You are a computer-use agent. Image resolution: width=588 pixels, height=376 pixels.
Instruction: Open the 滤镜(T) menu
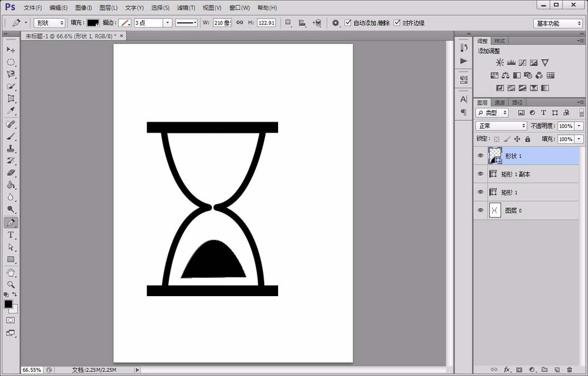186,8
